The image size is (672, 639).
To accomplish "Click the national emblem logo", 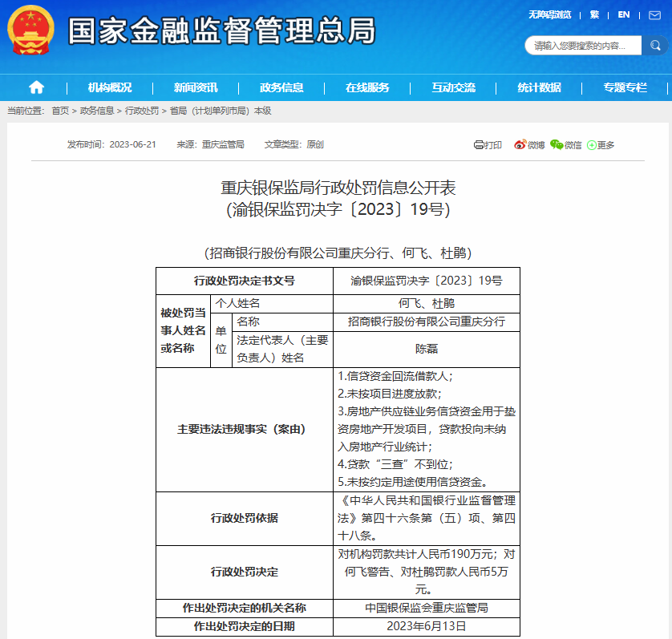I will pyautogui.click(x=30, y=30).
